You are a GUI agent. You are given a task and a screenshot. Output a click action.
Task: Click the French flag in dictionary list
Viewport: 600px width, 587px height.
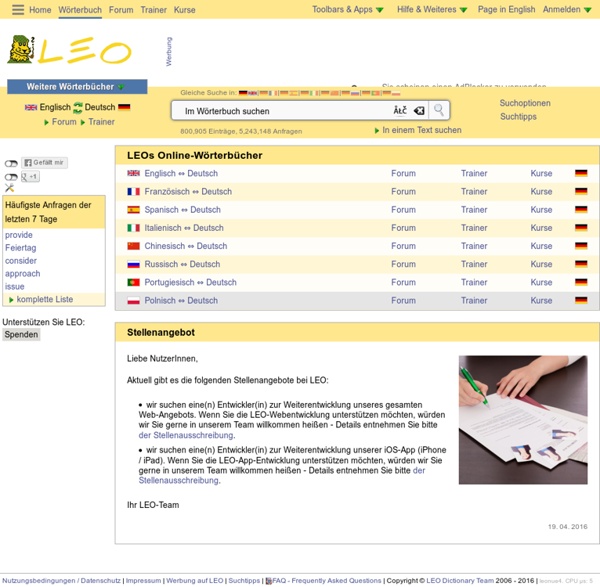133,191
